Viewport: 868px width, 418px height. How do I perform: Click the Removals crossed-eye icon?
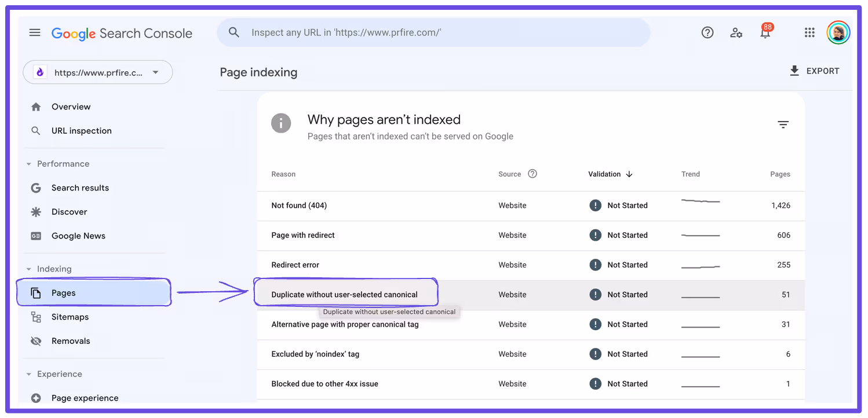pyautogui.click(x=36, y=341)
